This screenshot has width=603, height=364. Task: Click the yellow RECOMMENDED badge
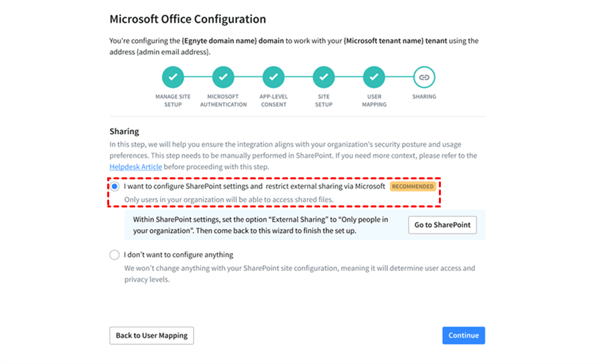(413, 187)
